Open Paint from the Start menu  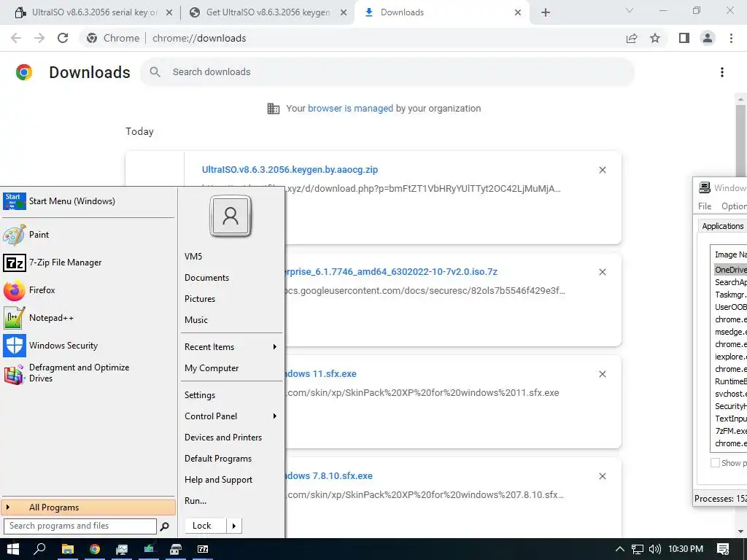pyautogui.click(x=88, y=235)
